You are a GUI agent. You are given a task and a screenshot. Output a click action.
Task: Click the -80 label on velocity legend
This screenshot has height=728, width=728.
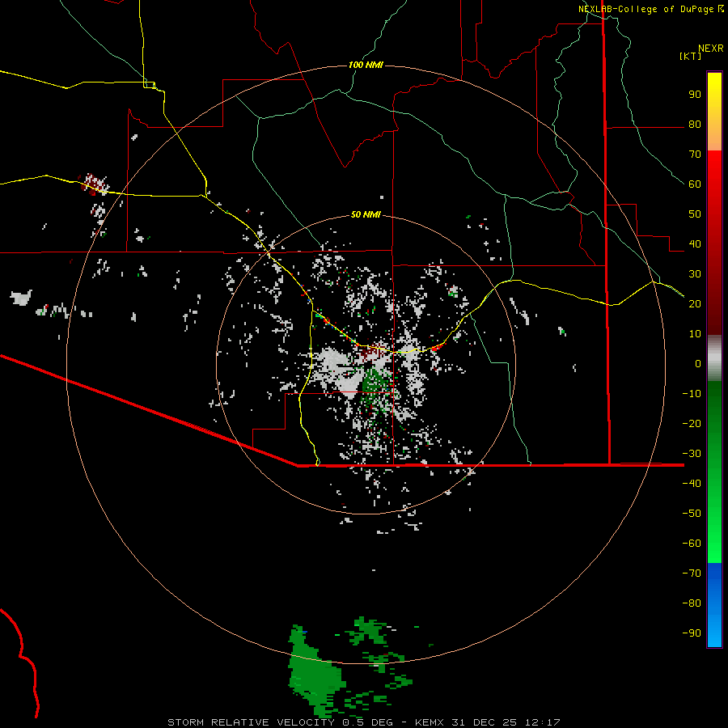pos(692,603)
